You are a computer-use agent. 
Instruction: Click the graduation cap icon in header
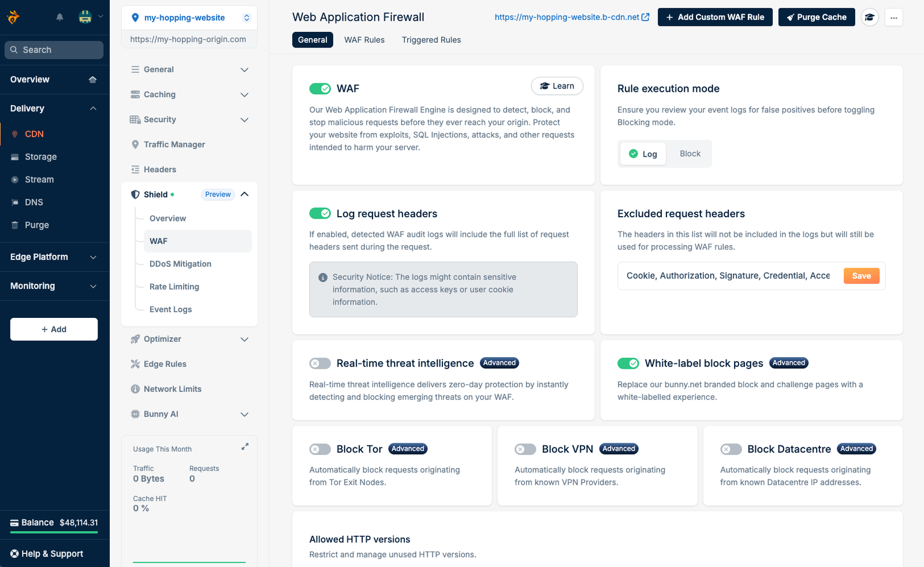coord(870,17)
